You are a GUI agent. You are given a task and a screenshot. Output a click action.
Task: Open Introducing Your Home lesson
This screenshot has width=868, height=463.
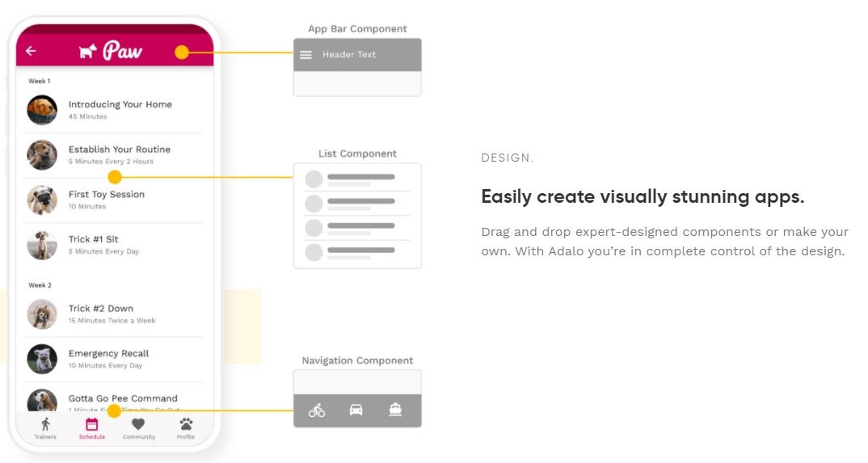[114, 110]
